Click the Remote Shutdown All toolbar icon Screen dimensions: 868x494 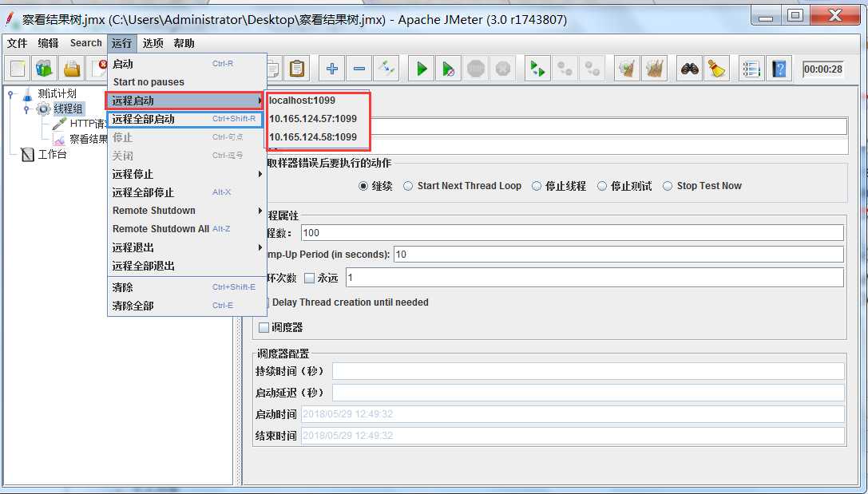[593, 69]
